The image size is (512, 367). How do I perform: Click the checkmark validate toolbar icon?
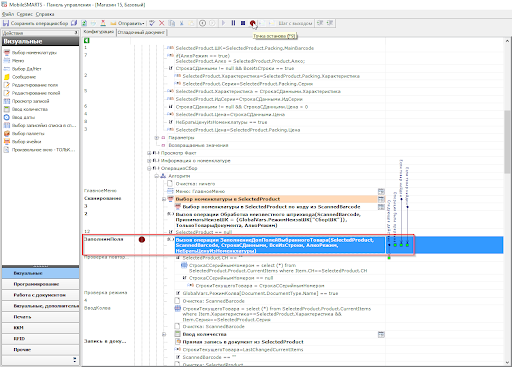click(152, 23)
